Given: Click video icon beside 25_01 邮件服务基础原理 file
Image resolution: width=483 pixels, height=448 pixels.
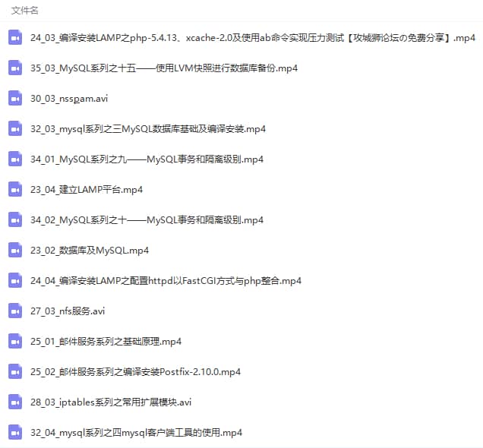Looking at the screenshot, I should 15,341.
